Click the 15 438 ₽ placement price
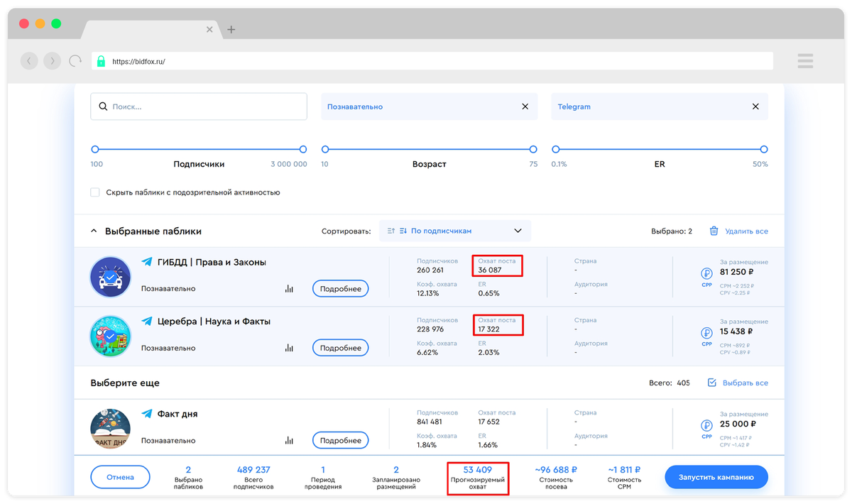 736,332
